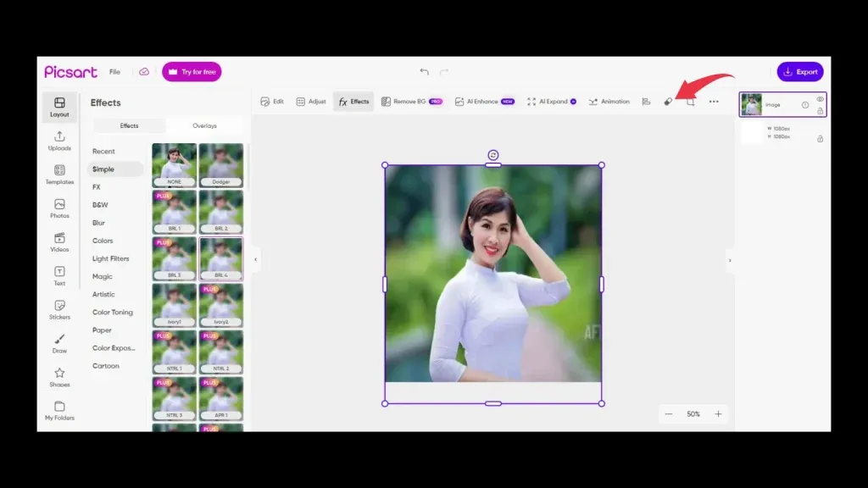
Task: Undo the last action
Action: click(x=424, y=71)
